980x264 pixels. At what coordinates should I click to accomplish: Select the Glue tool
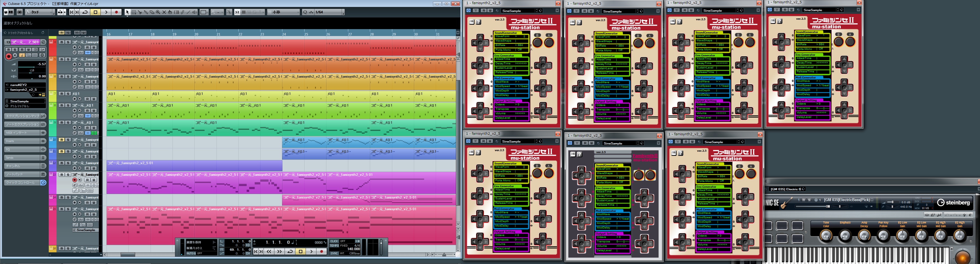[x=146, y=12]
